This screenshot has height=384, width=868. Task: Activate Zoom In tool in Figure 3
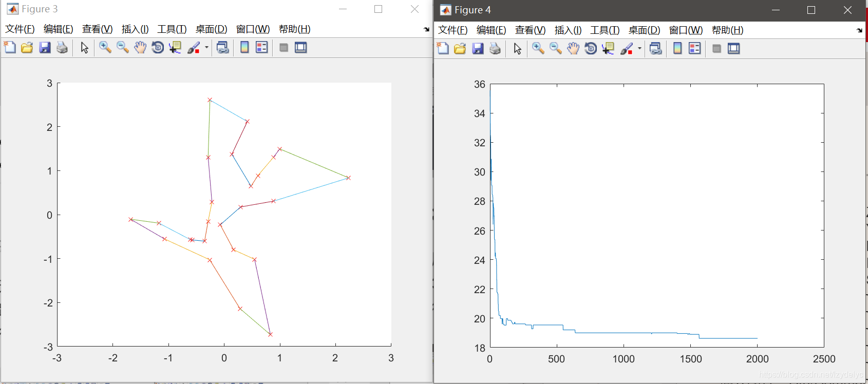click(105, 48)
